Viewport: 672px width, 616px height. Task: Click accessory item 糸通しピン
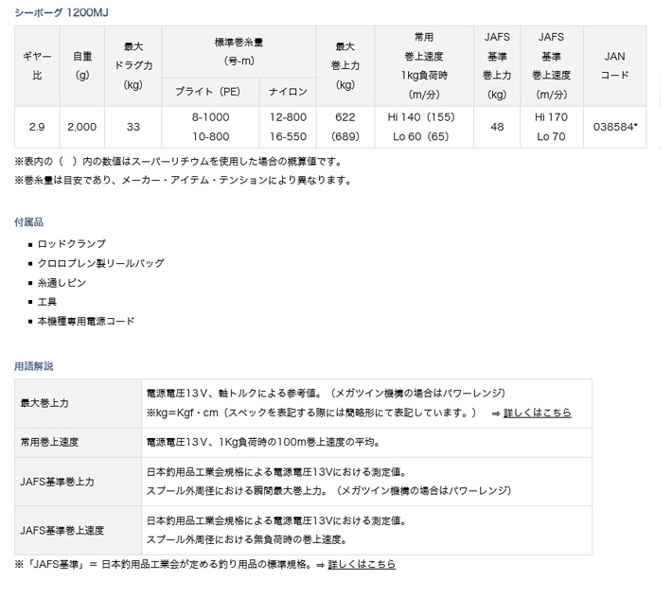click(62, 283)
